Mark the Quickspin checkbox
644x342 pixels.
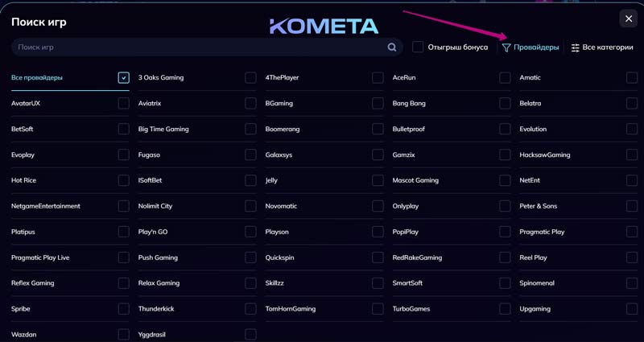(x=378, y=258)
